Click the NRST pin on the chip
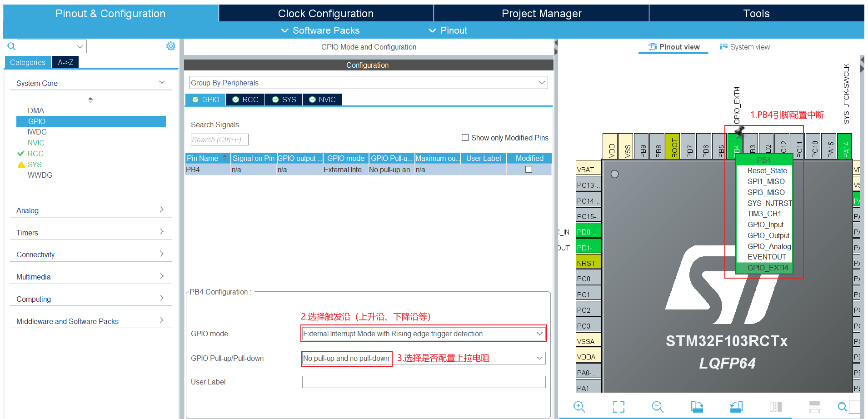Screen dimensions: 868x419 [589, 263]
